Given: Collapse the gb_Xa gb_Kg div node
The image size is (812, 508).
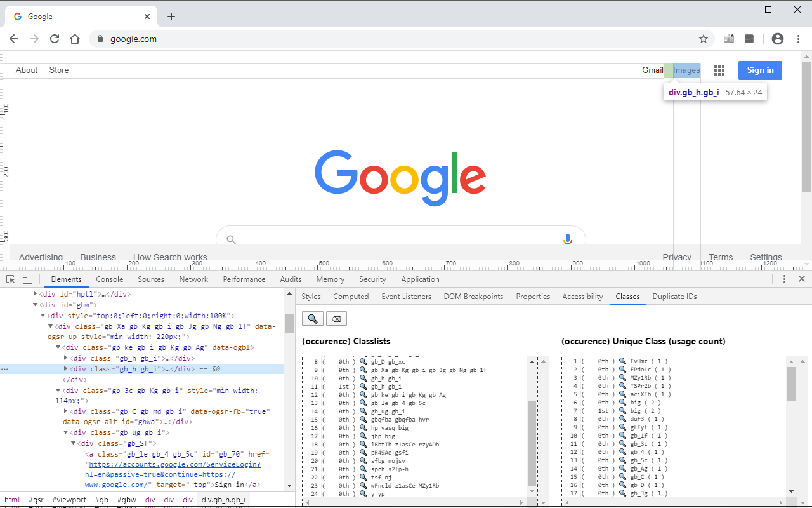Looking at the screenshot, I should click(x=50, y=326).
